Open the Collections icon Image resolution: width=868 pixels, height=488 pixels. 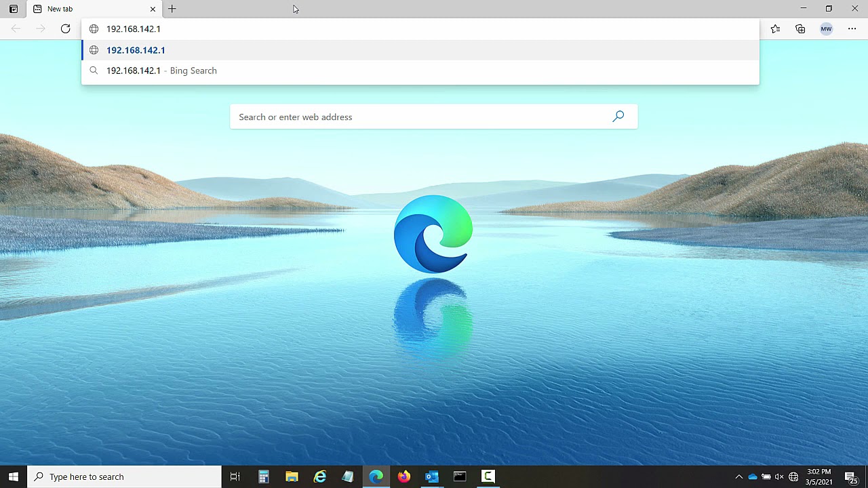[800, 28]
